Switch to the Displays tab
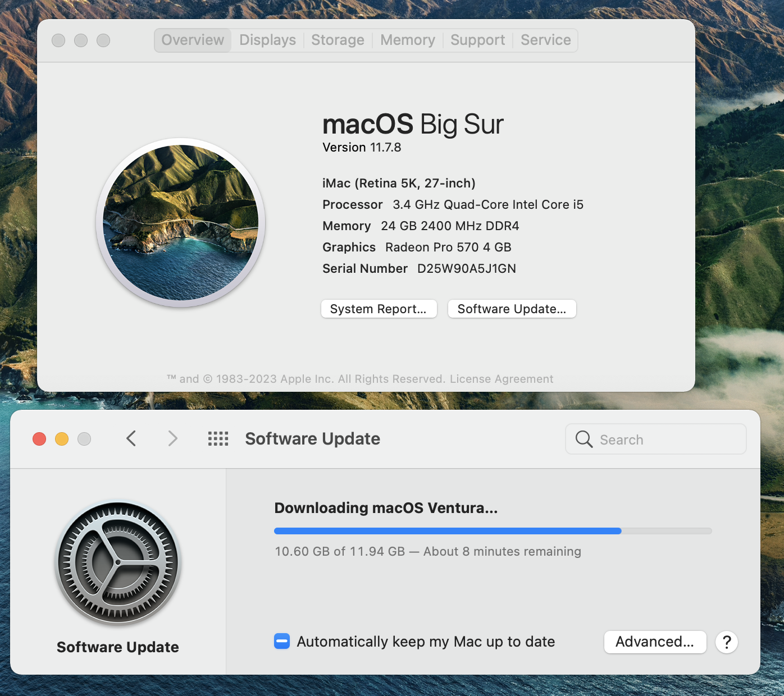Viewport: 784px width, 696px height. 267,40
